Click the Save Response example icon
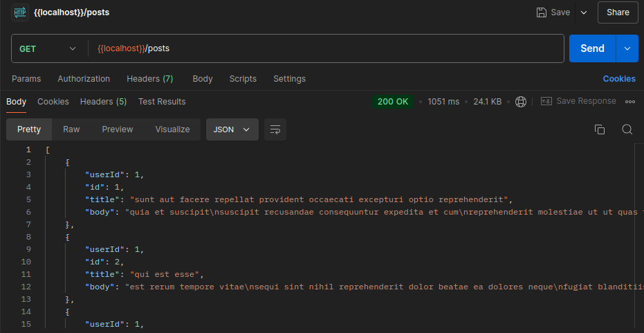This screenshot has height=333, width=644. pos(546,101)
